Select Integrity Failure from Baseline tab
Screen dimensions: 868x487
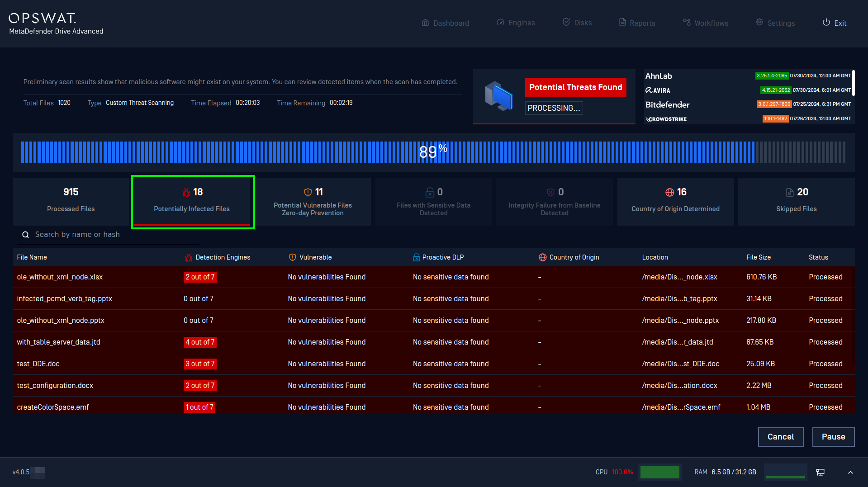point(555,201)
